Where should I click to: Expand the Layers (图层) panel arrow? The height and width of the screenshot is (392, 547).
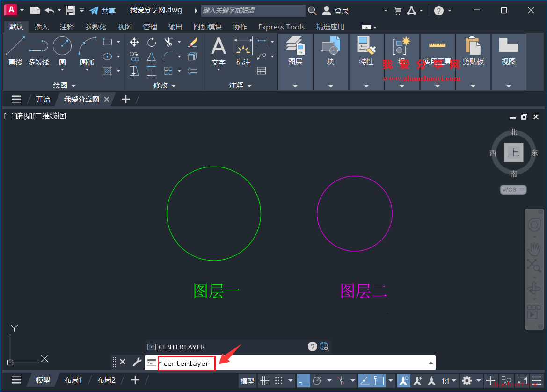point(295,86)
